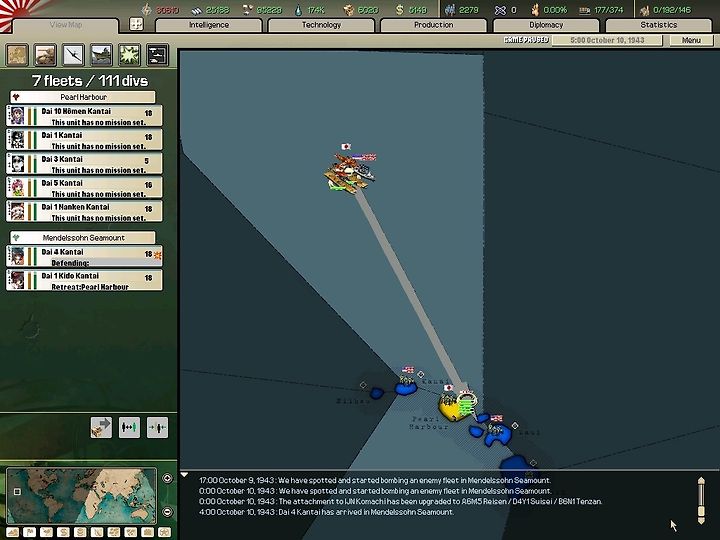Select the Dai 4 Kantai fleet

click(x=84, y=256)
